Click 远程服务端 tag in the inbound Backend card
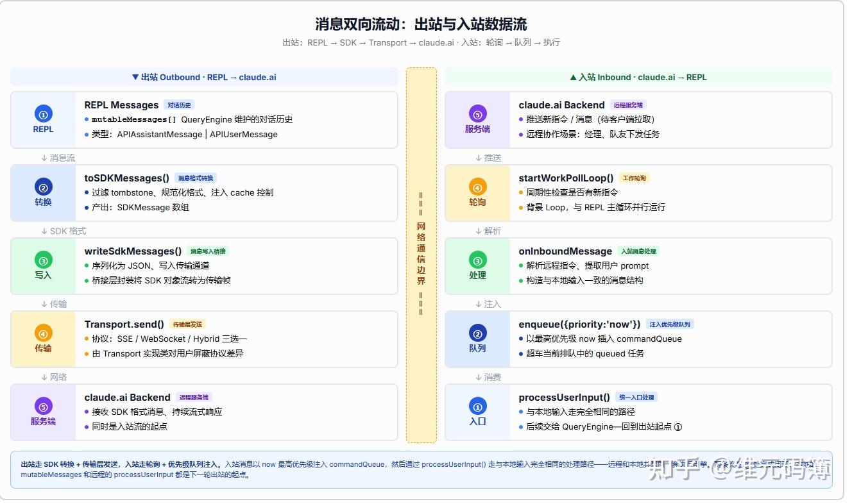The width and height of the screenshot is (852, 504). pyautogui.click(x=628, y=105)
